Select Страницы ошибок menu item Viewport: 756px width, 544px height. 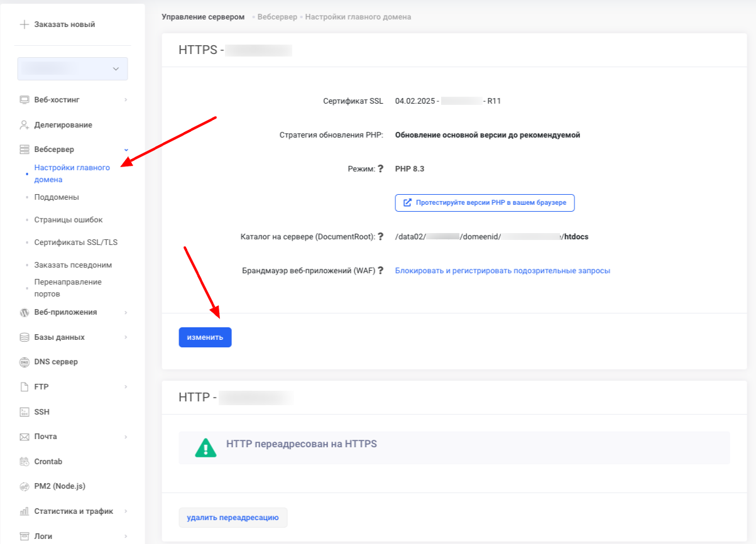pos(68,220)
